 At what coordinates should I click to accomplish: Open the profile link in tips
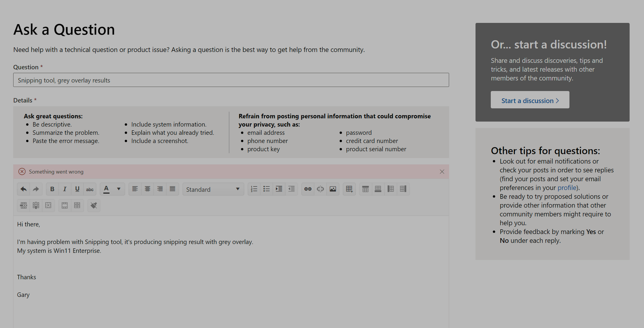point(567,188)
